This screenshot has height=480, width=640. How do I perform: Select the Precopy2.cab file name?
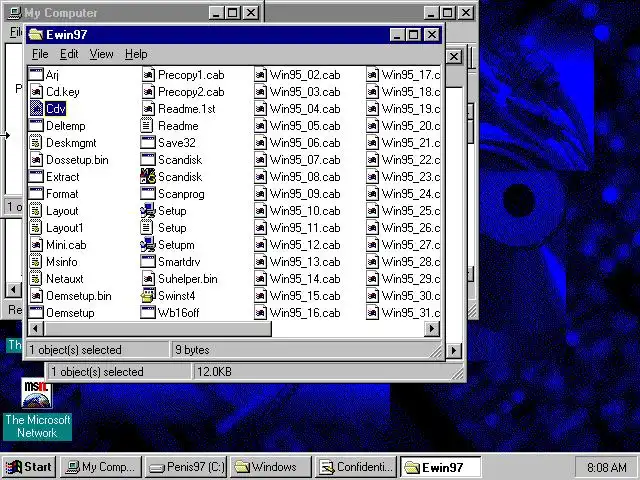(x=191, y=92)
